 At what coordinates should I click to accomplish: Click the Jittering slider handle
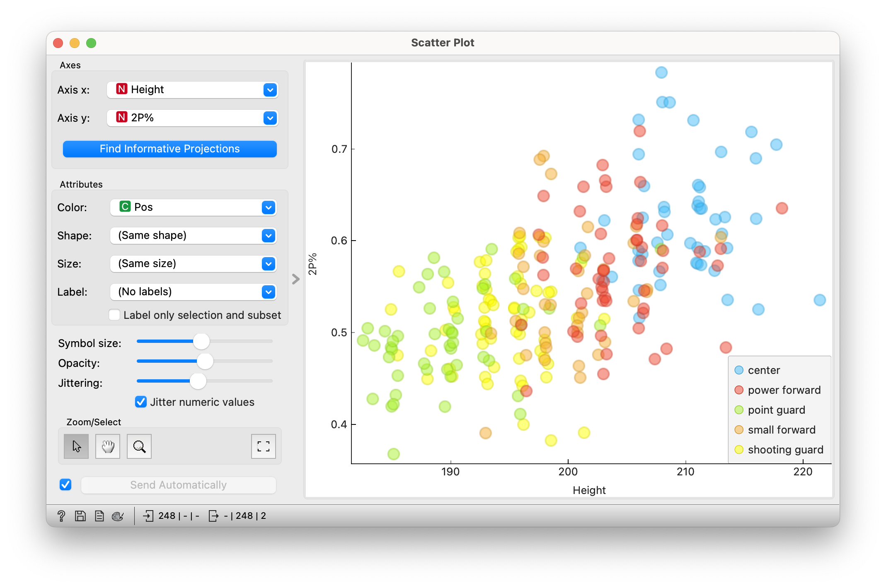pyautogui.click(x=198, y=381)
